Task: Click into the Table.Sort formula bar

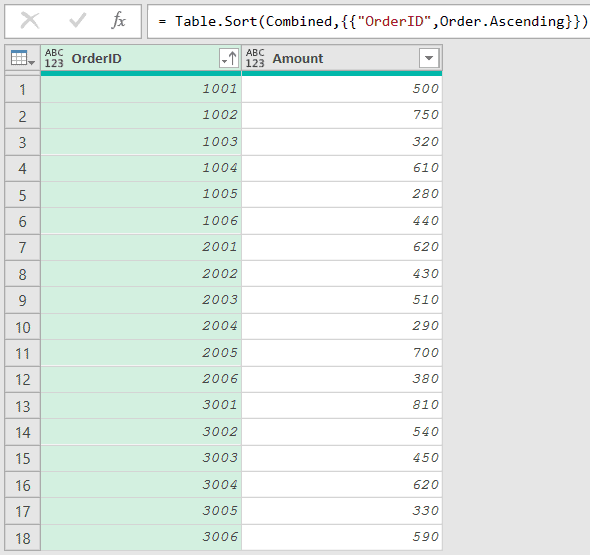Action: [x=369, y=21]
